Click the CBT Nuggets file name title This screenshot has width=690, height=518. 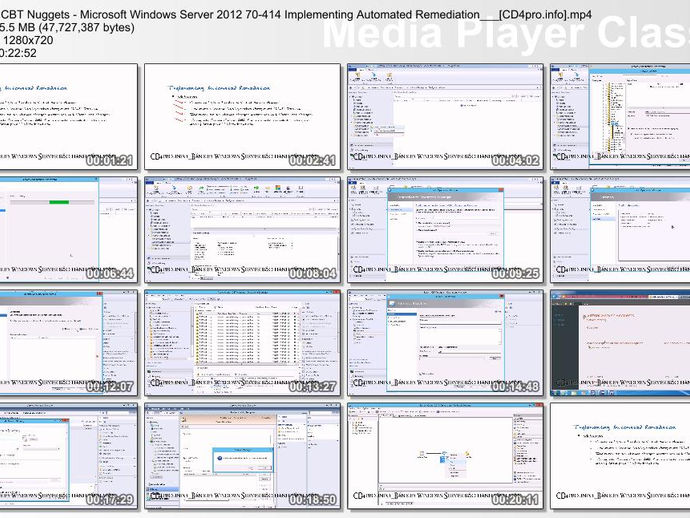click(x=296, y=15)
